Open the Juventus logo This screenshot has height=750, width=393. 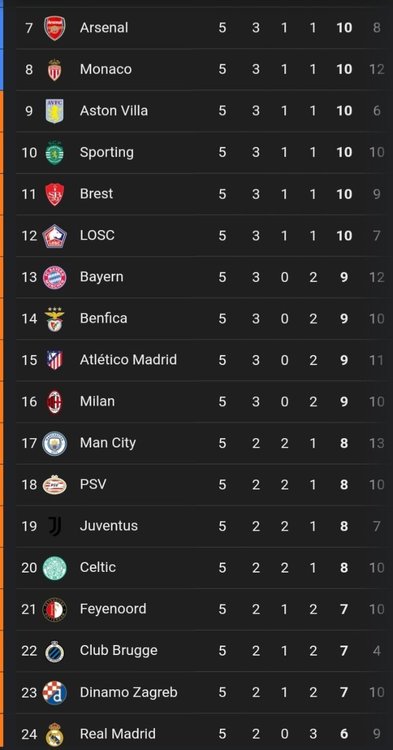[55, 526]
